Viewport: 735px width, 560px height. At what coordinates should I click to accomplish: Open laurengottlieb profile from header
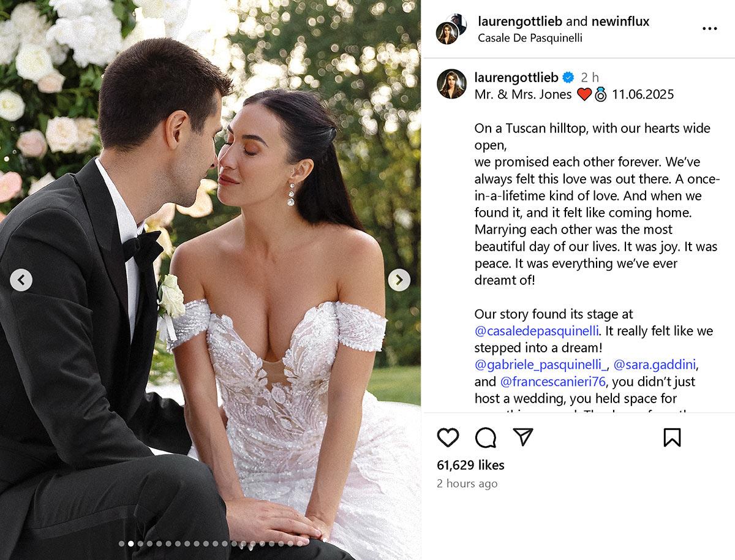click(520, 21)
